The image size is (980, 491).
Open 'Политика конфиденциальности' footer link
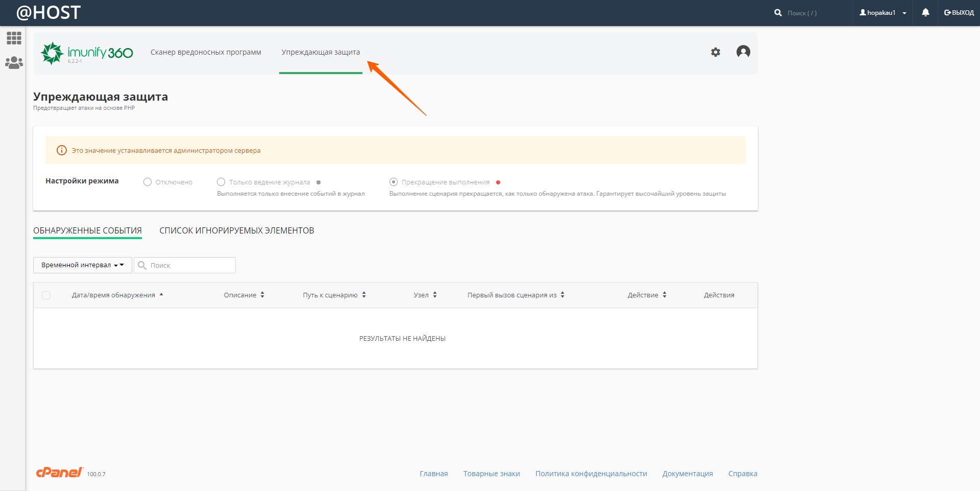(x=591, y=474)
